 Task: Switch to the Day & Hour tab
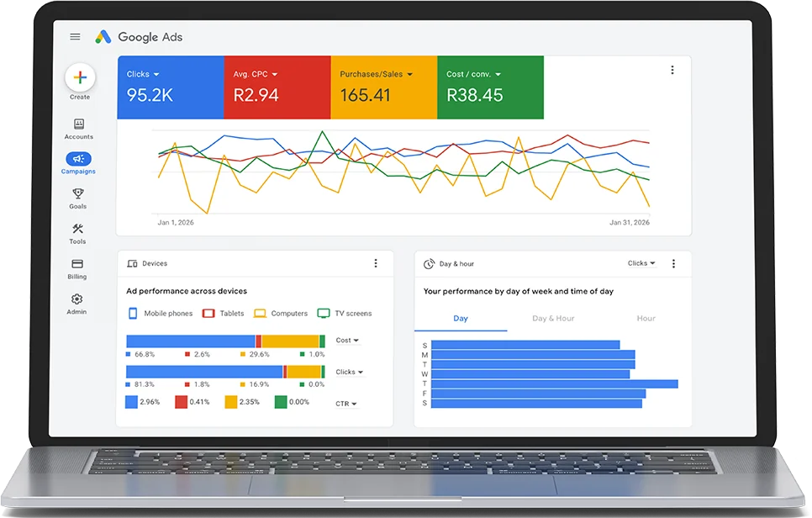553,319
